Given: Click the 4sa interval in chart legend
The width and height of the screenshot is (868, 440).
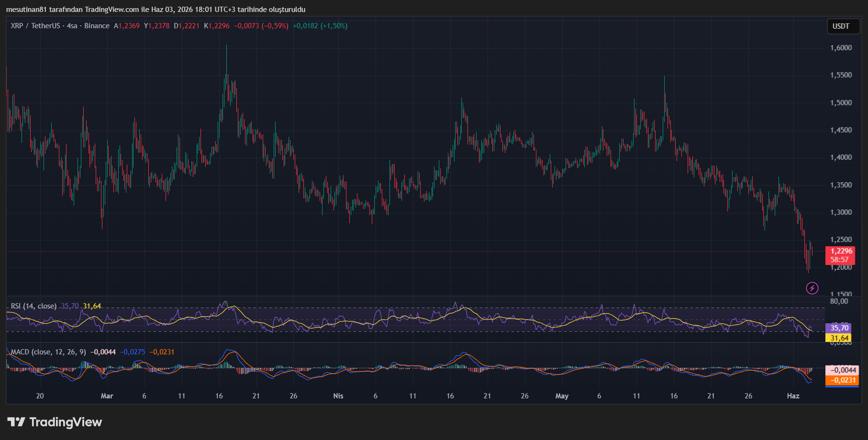Looking at the screenshot, I should pyautogui.click(x=72, y=26).
